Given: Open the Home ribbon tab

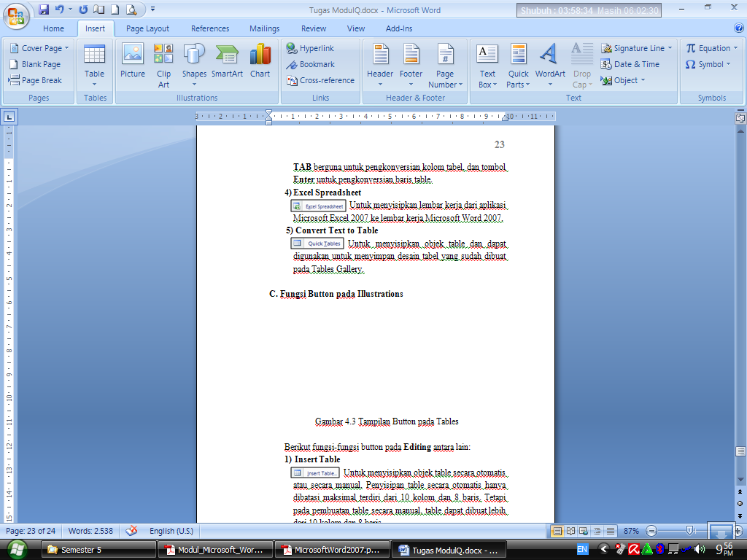Looking at the screenshot, I should [53, 28].
